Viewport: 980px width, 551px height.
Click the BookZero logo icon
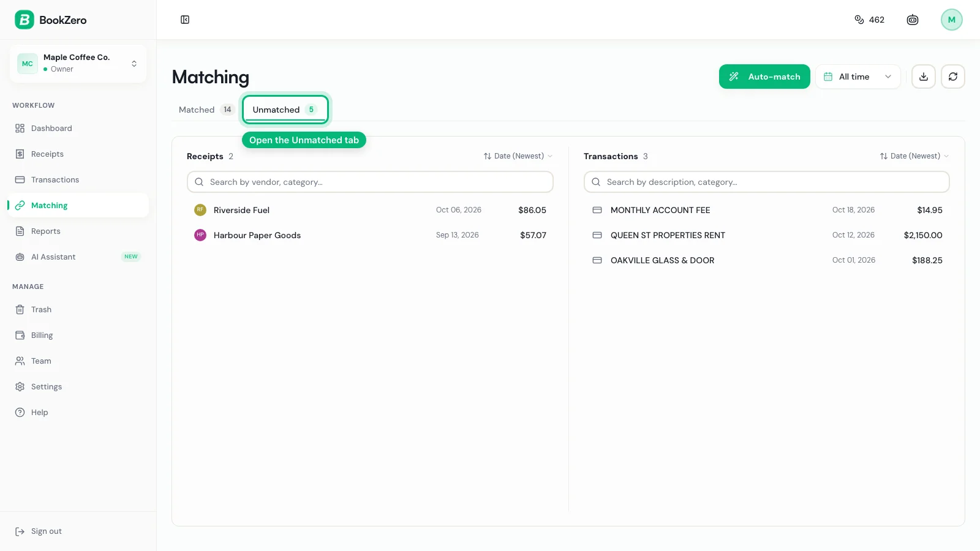point(24,20)
